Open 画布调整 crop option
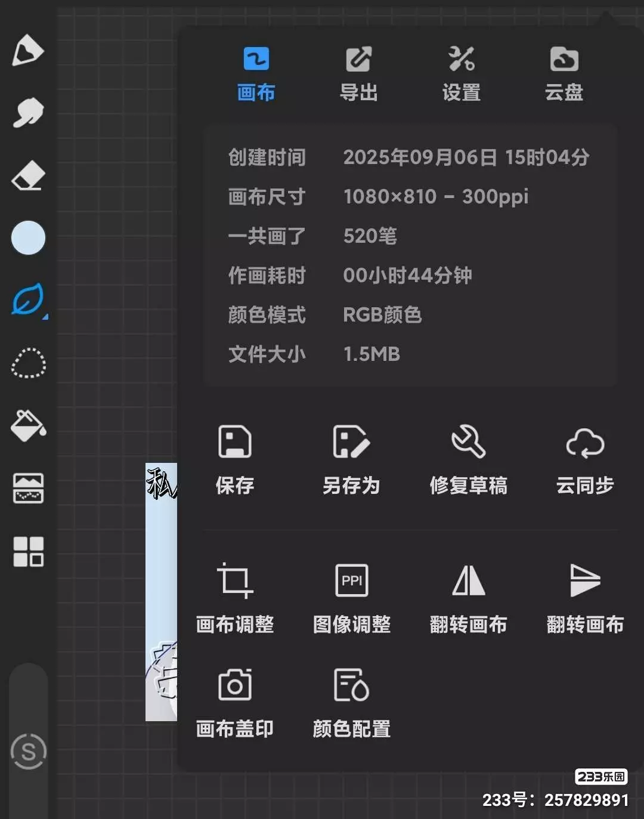The image size is (644, 819). [235, 598]
